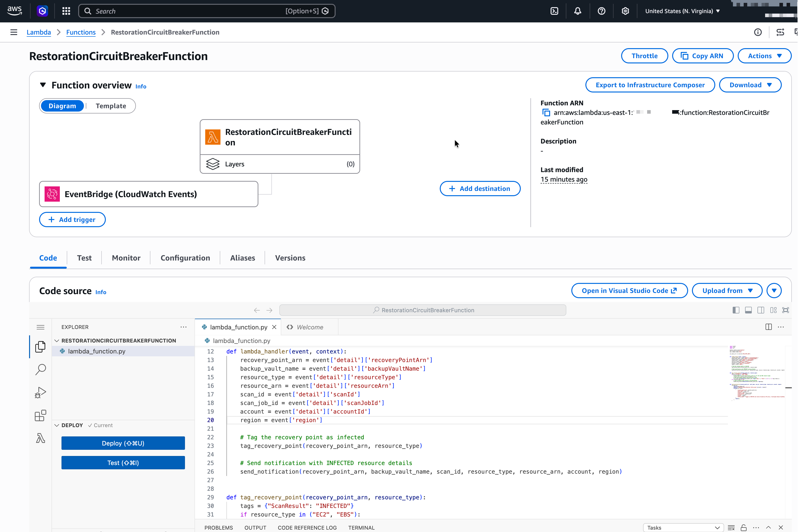798x532 pixels.
Task: Open the Tasks dropdown in the panel
Action: pos(683,527)
